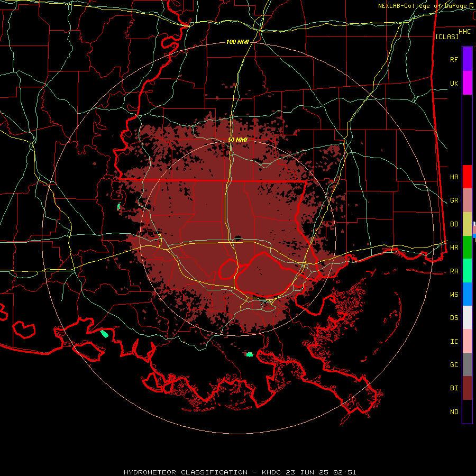Pick the yellow BD legend swatch
The width and height of the screenshot is (476, 476).
[x=467, y=224]
